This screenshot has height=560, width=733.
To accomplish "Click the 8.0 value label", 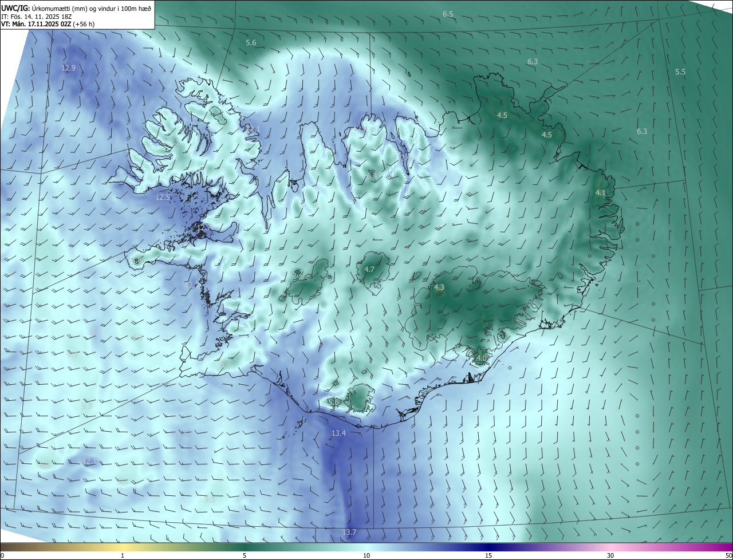I will point(224,364).
